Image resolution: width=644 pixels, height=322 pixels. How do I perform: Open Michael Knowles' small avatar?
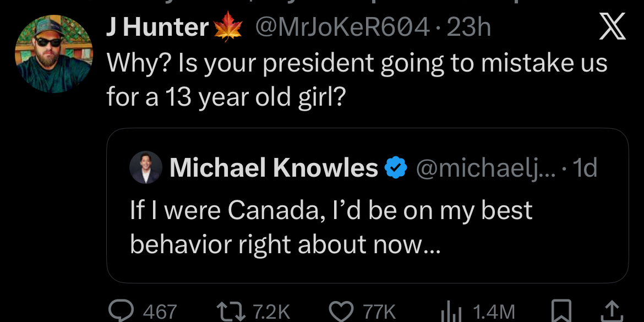[146, 167]
